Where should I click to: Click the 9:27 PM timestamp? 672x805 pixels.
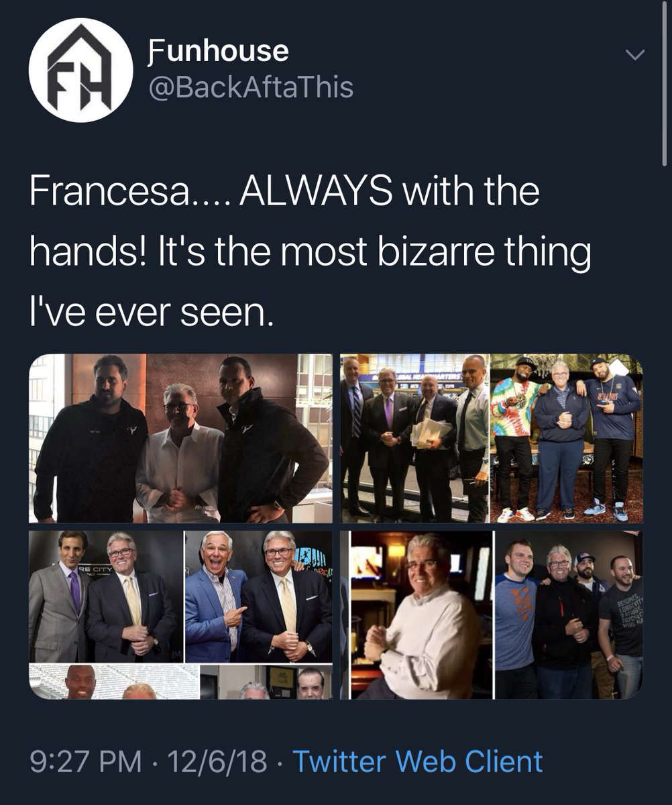(85, 762)
